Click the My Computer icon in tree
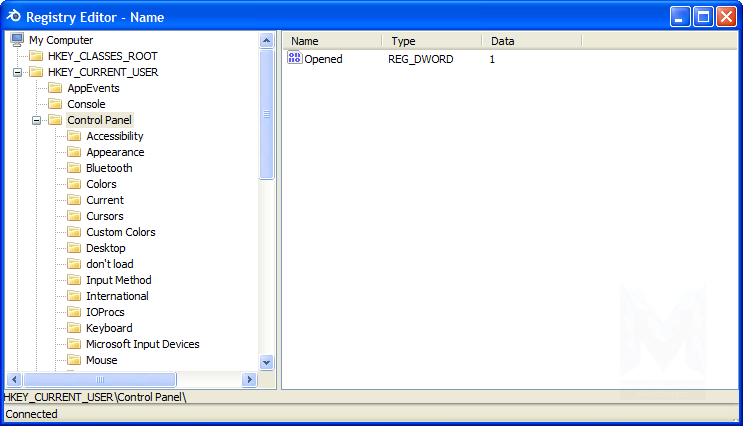Image resolution: width=743 pixels, height=426 pixels. click(17, 40)
